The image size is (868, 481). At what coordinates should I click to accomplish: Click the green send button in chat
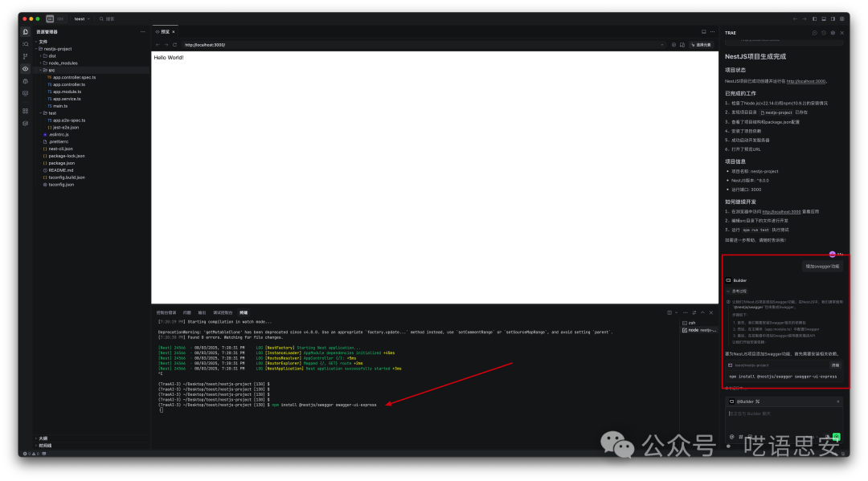pyautogui.click(x=837, y=436)
